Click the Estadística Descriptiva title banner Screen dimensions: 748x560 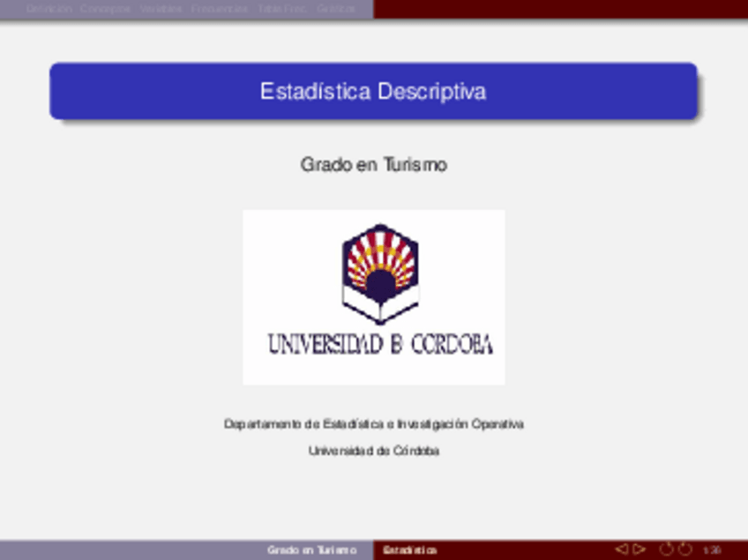374,90
